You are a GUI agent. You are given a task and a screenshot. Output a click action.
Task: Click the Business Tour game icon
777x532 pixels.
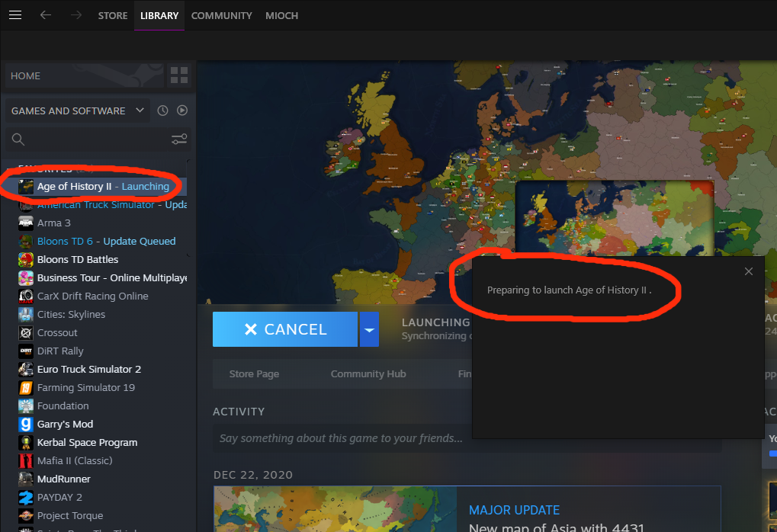(x=26, y=278)
